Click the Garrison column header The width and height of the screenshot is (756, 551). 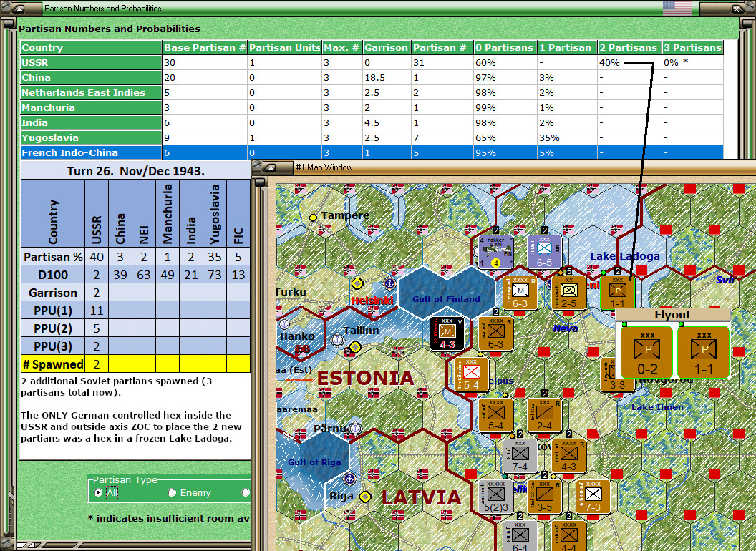387,47
